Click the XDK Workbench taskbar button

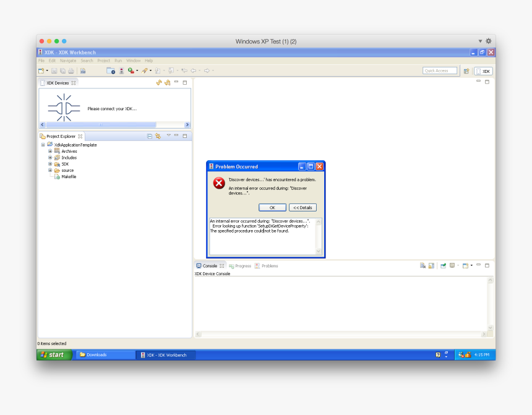click(x=166, y=355)
